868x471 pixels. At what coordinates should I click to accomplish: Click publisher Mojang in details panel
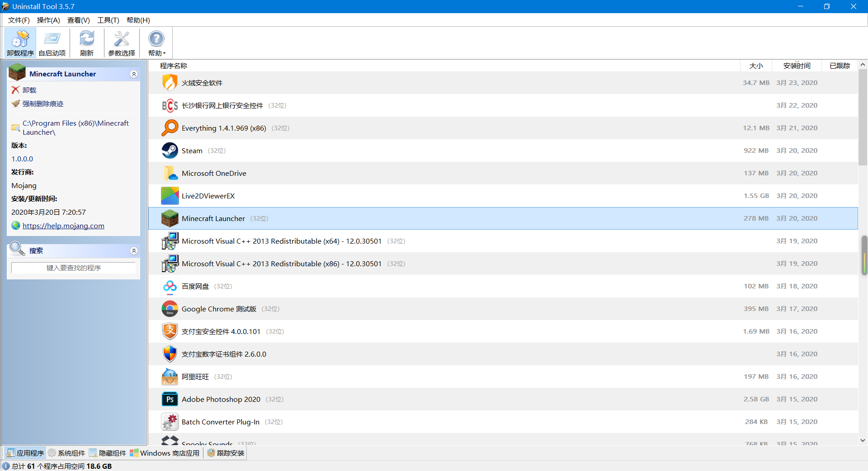[24, 185]
